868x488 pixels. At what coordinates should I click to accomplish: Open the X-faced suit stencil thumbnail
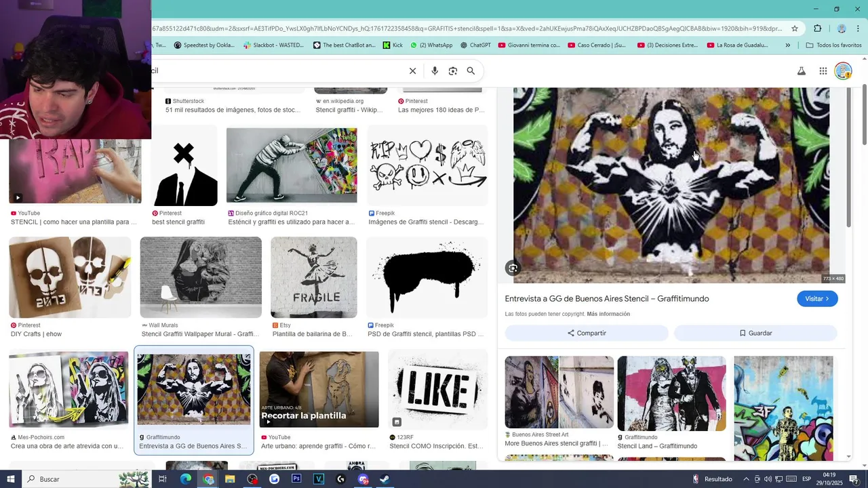[x=185, y=166]
